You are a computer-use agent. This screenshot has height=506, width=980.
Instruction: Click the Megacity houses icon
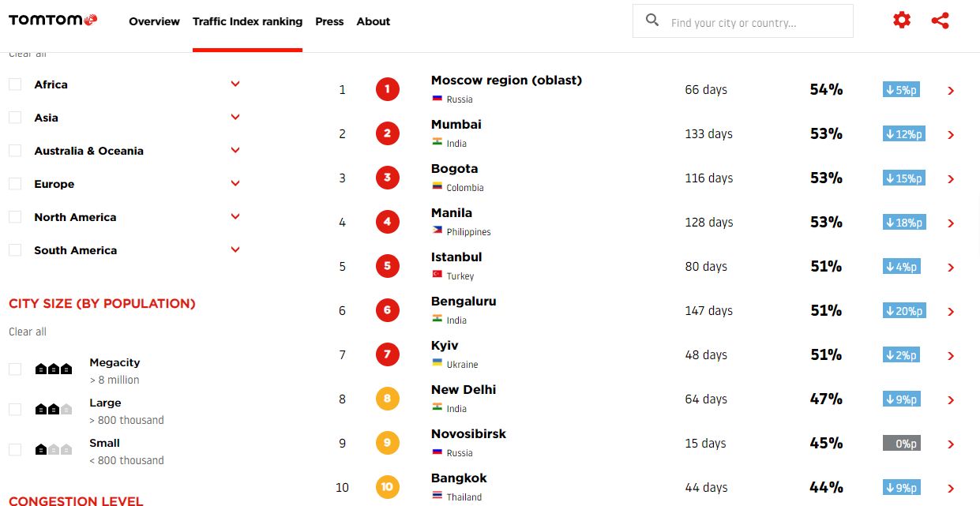(x=54, y=369)
